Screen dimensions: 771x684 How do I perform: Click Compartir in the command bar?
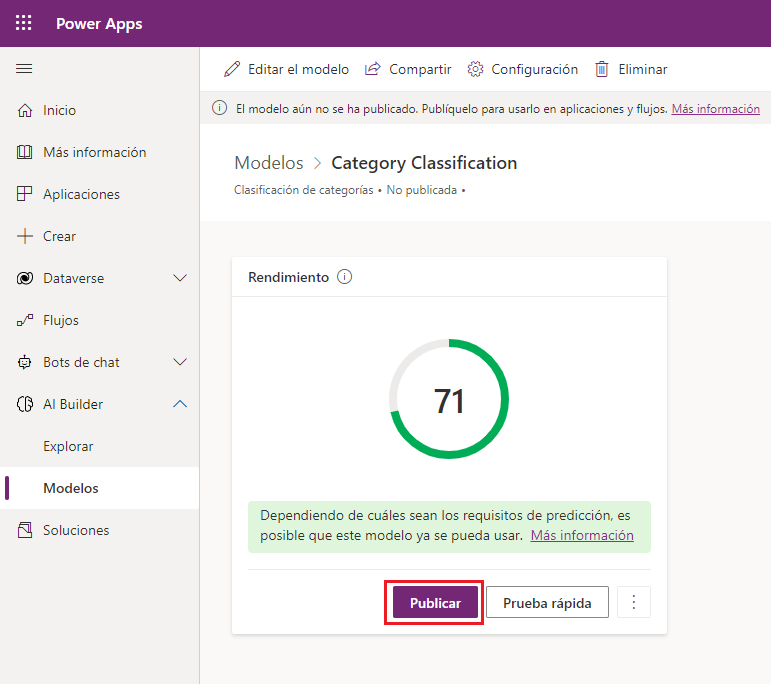[x=408, y=69]
